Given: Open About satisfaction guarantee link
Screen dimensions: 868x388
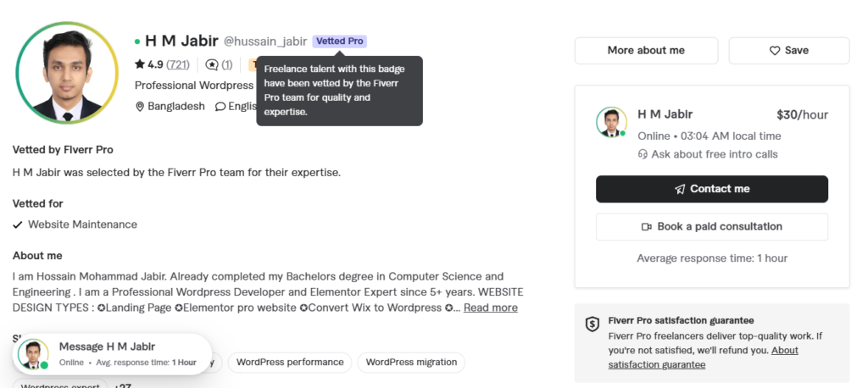Looking at the screenshot, I should coord(703,358).
